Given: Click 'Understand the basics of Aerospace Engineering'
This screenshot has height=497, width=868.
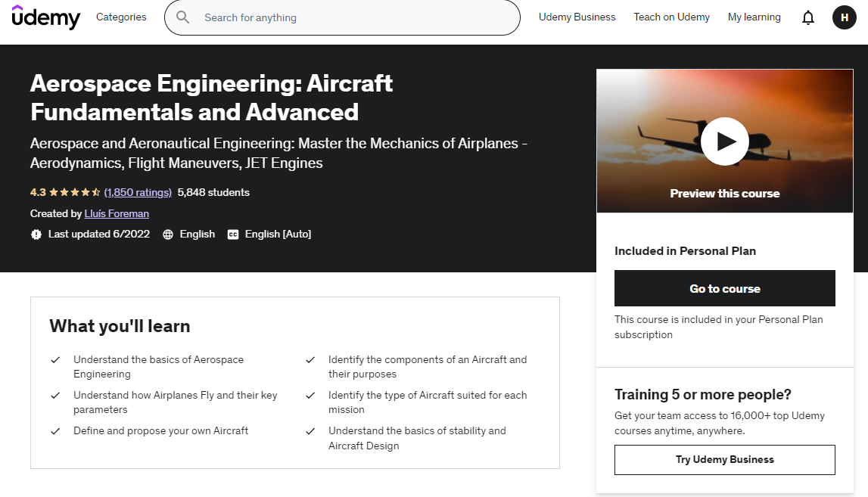Looking at the screenshot, I should pos(158,366).
